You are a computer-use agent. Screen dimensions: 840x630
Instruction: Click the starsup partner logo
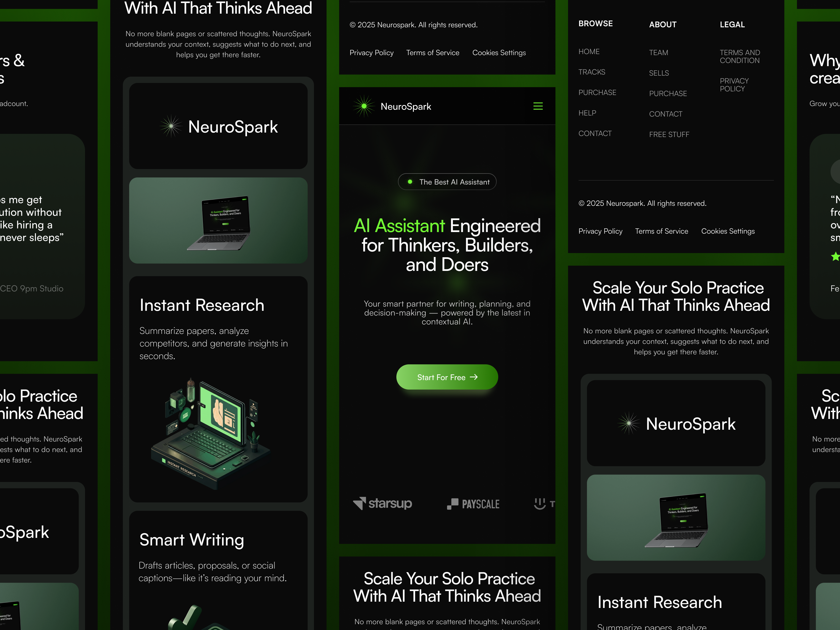click(382, 503)
